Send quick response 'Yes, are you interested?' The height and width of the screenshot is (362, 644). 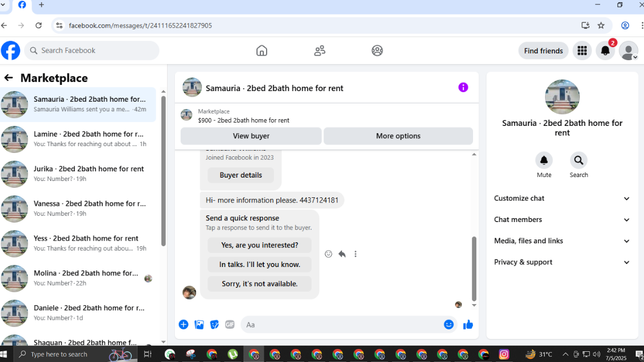pos(260,245)
